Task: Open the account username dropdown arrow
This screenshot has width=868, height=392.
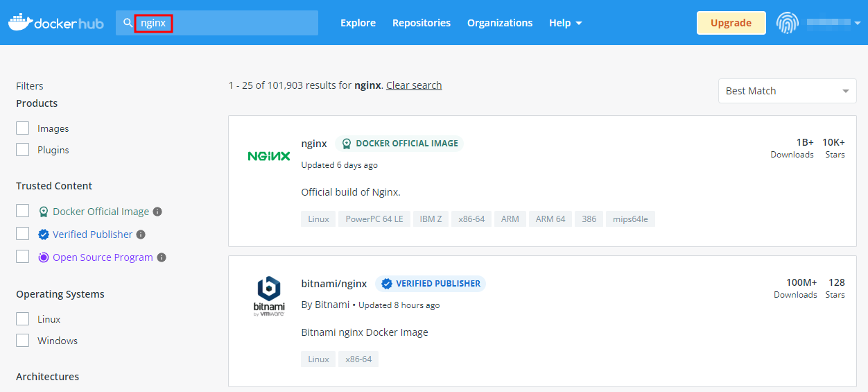Action: 858,23
